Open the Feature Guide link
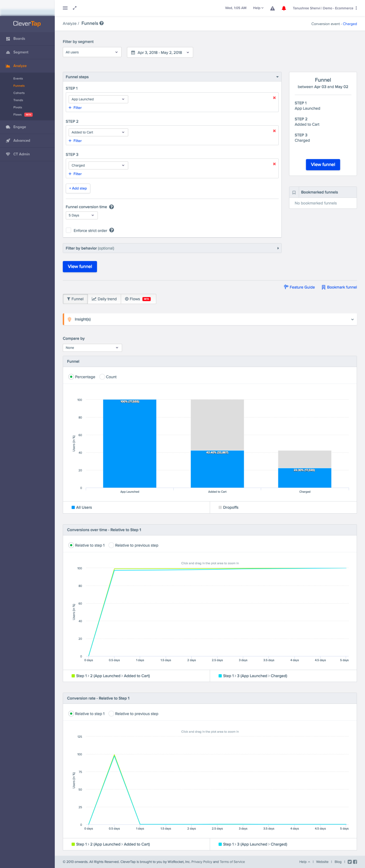The width and height of the screenshot is (365, 868). tap(299, 287)
